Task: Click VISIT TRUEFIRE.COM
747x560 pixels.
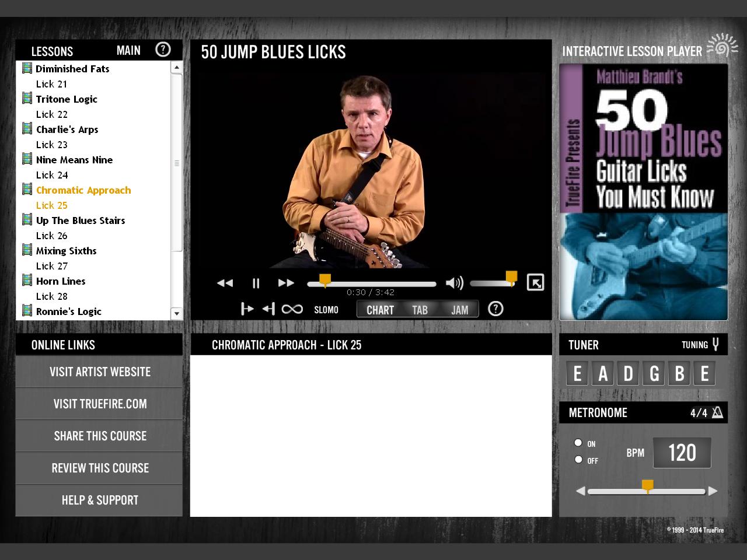Action: coord(99,404)
